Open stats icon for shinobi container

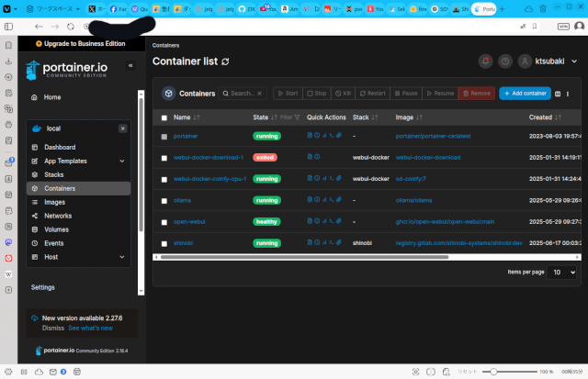tap(324, 242)
